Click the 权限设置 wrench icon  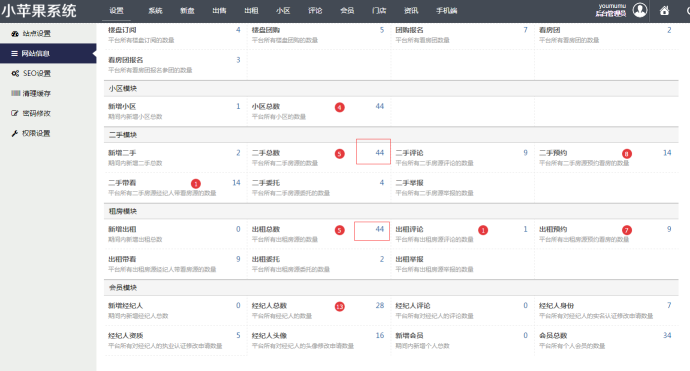[x=15, y=133]
